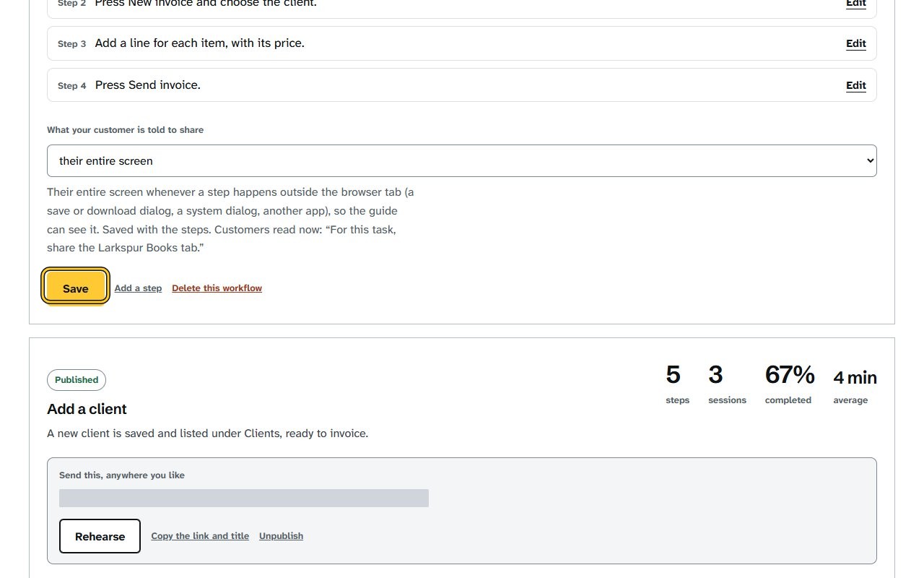Click the new client saved description text
The width and height of the screenshot is (924, 578).
[207, 433]
